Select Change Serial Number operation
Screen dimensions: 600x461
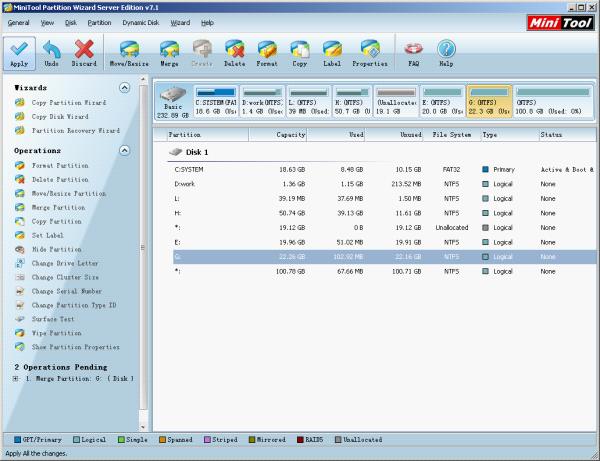pos(67,291)
